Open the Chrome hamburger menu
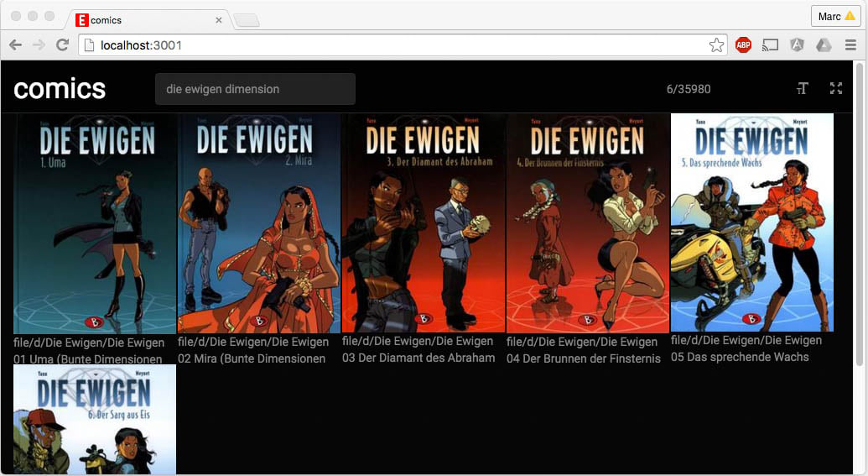Viewport: 868px width, 476px height. 850,45
